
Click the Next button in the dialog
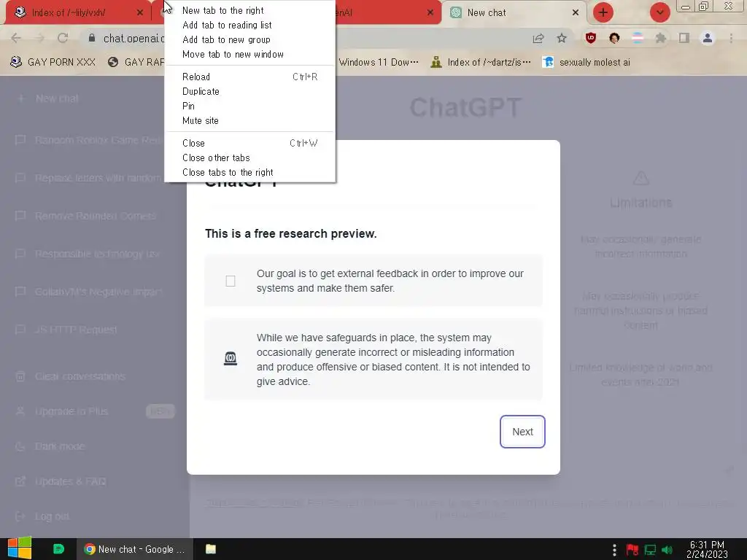coord(522,432)
